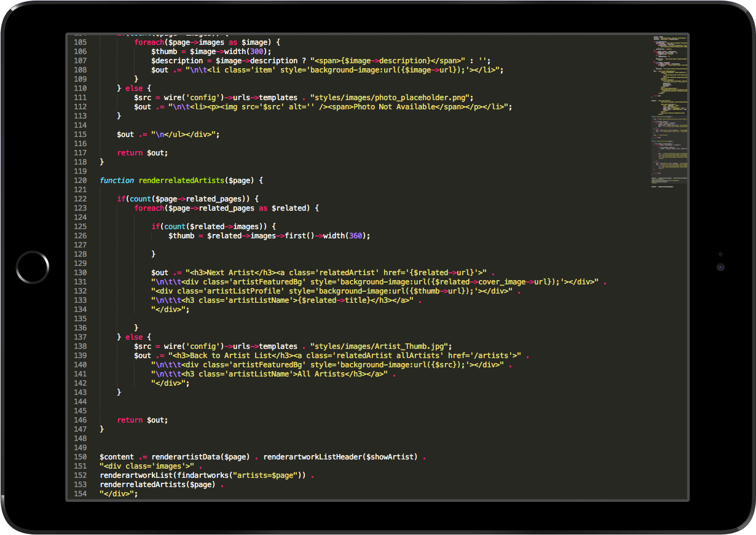756x535 pixels.
Task: Click line number 110 in the gutter
Action: (80, 88)
